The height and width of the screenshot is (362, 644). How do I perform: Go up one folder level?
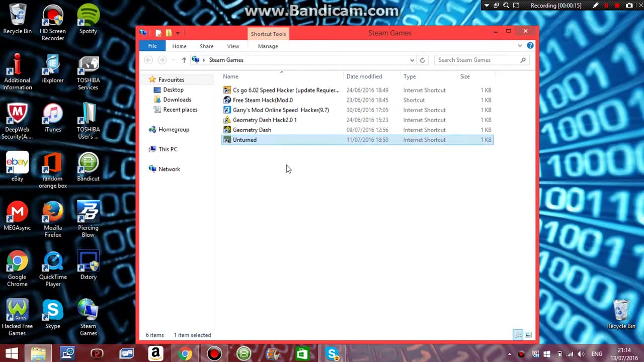pyautogui.click(x=184, y=60)
